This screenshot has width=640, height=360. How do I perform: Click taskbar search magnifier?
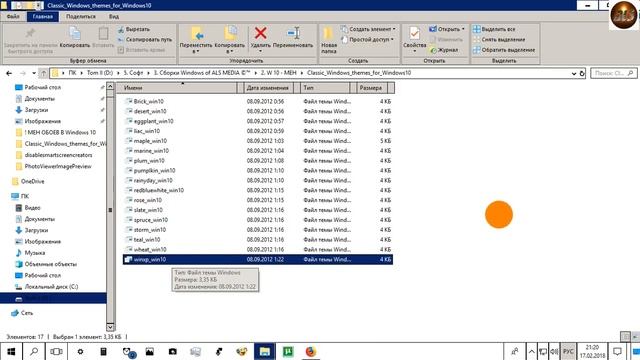point(34,351)
